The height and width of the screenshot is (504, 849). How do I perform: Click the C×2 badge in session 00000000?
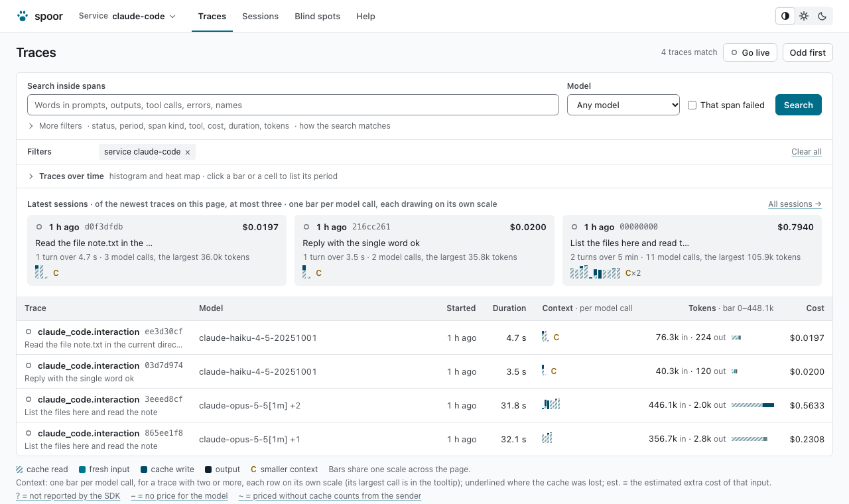pos(633,273)
